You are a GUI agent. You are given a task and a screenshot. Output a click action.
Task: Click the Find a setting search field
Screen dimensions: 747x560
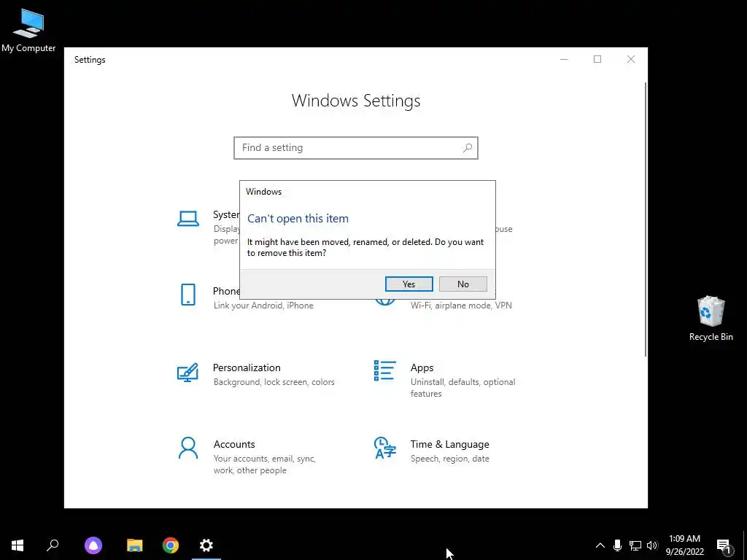356,147
